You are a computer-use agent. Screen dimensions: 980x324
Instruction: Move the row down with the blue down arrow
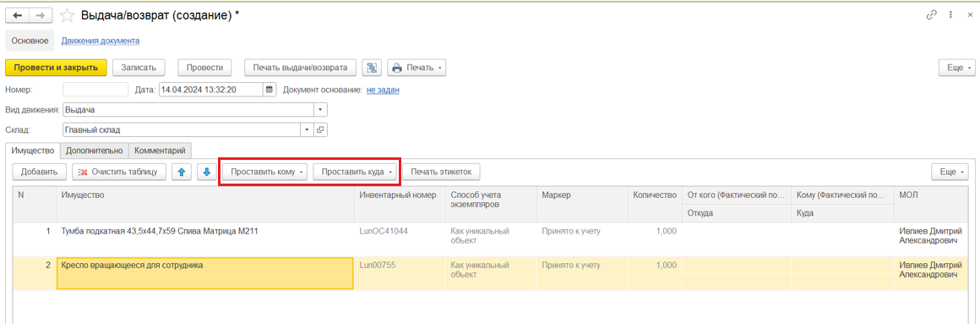(208, 172)
